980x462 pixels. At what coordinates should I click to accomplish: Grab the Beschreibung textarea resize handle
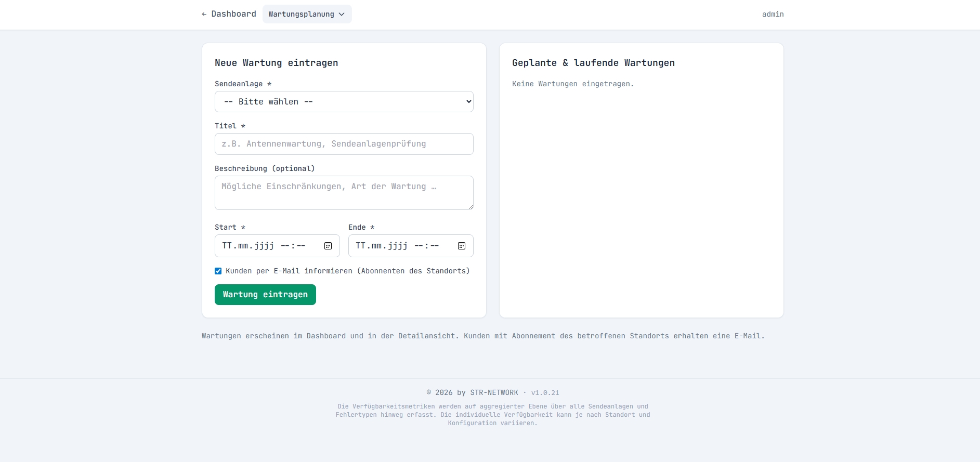(470, 207)
